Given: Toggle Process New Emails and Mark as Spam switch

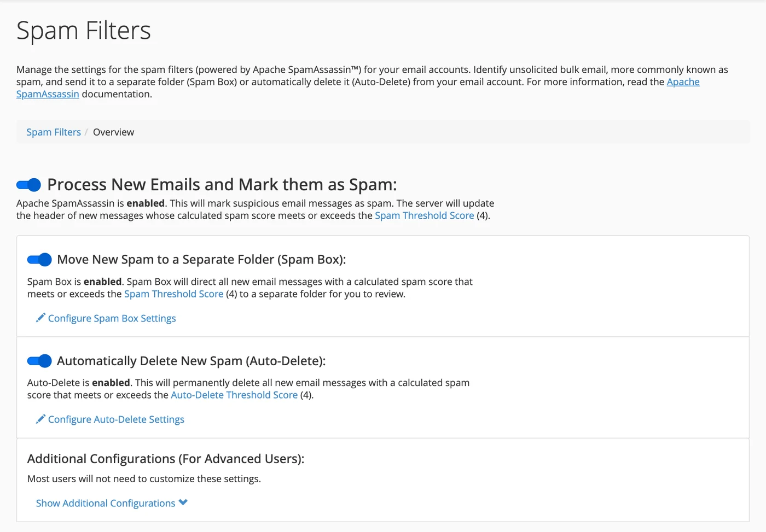Looking at the screenshot, I should pos(28,185).
